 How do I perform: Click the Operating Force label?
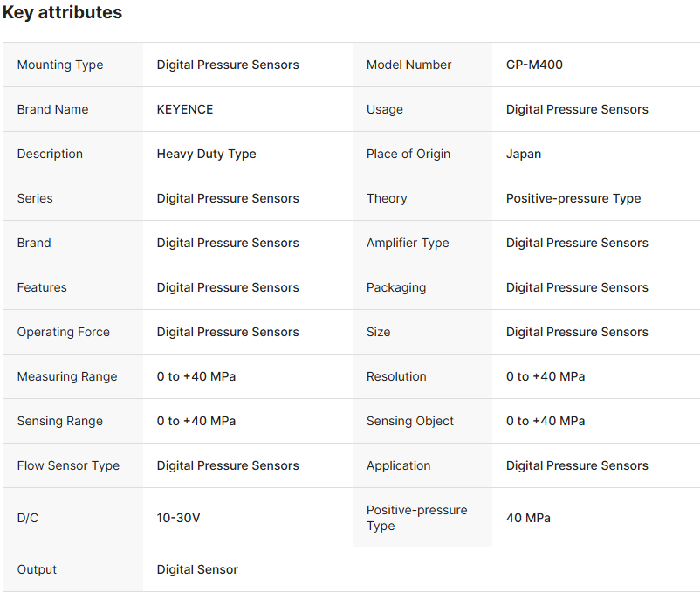point(64,332)
